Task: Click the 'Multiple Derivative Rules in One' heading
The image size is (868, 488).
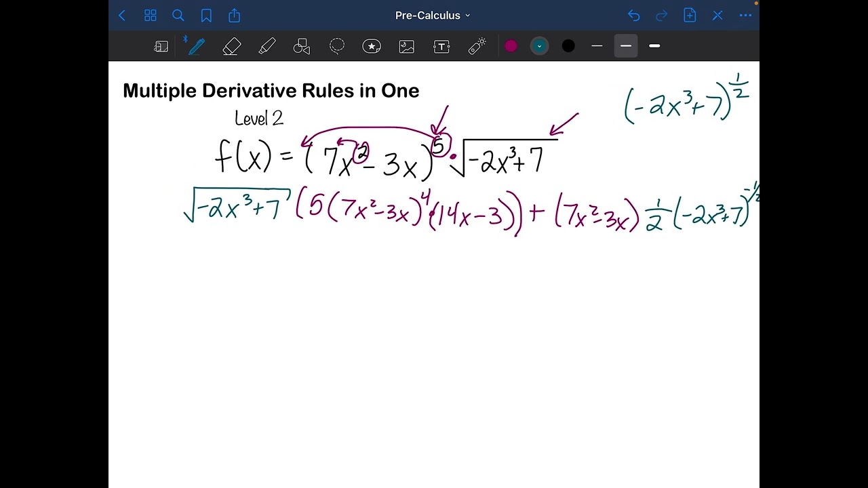Action: point(271,91)
